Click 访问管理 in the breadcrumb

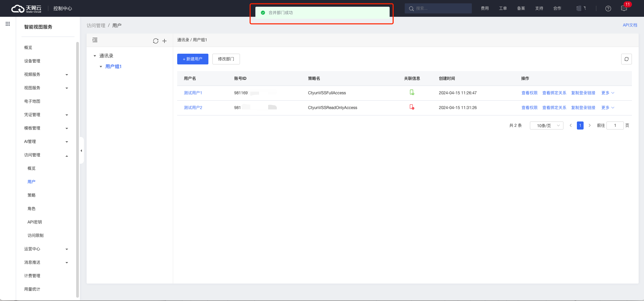(x=96, y=26)
